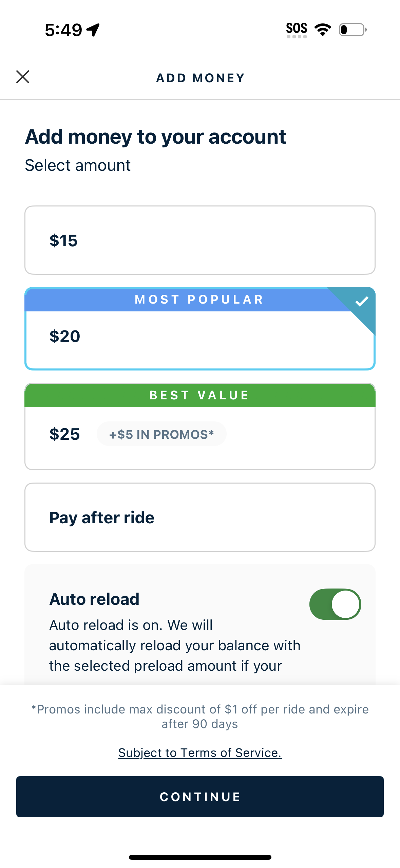Open the Subject to Terms of Service link
This screenshot has height=868, width=400.
[x=200, y=753]
